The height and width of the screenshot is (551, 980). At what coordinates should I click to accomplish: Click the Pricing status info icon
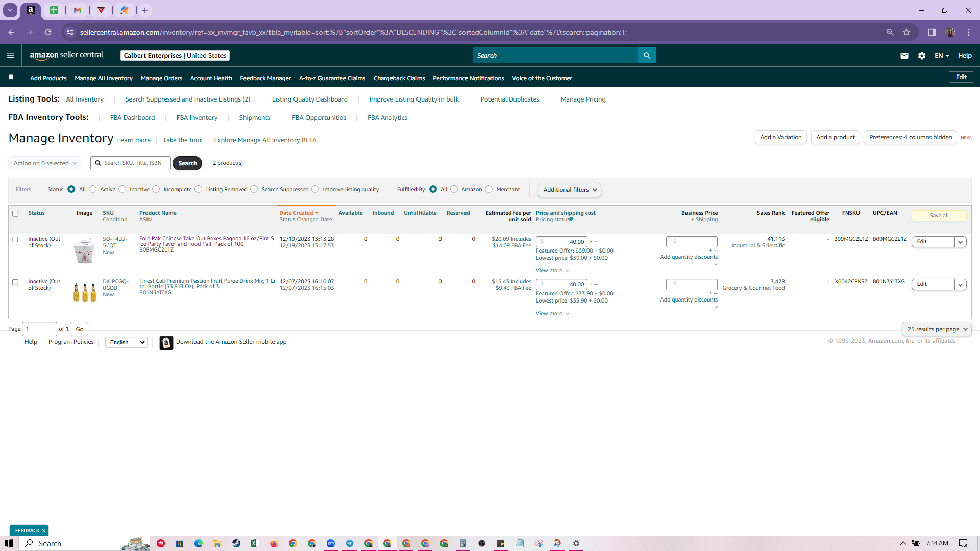click(x=571, y=219)
